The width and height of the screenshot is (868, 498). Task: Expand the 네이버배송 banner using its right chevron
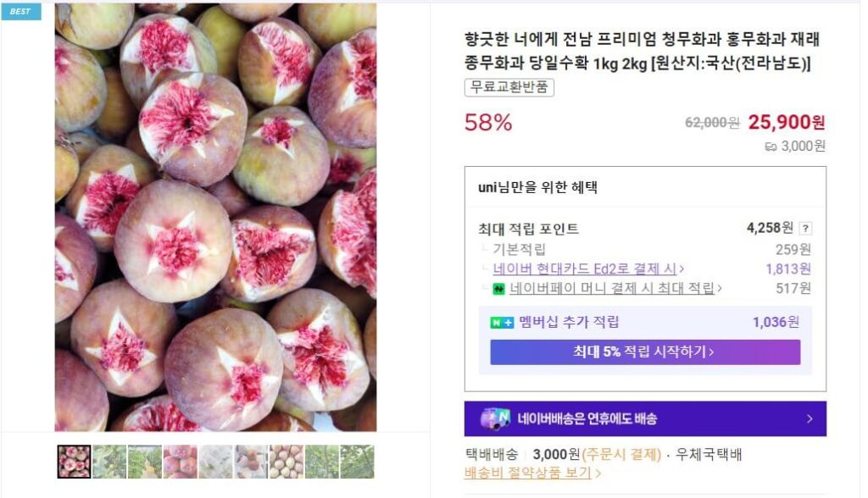[809, 418]
